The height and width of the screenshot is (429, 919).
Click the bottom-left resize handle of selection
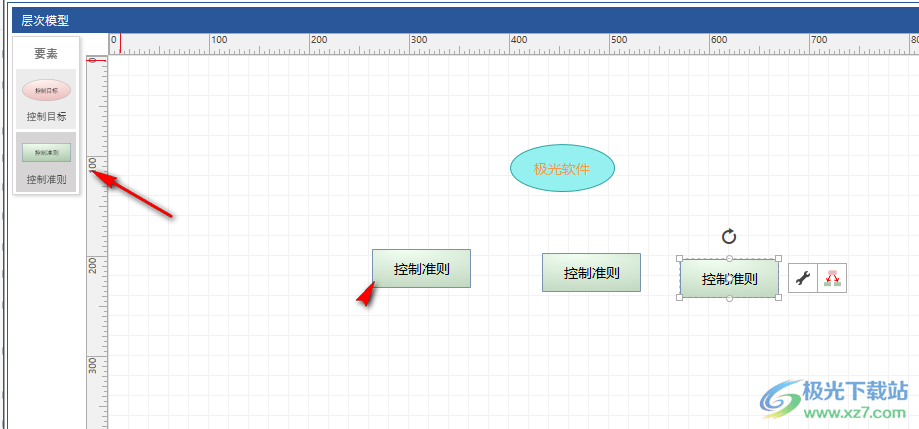tap(679, 298)
